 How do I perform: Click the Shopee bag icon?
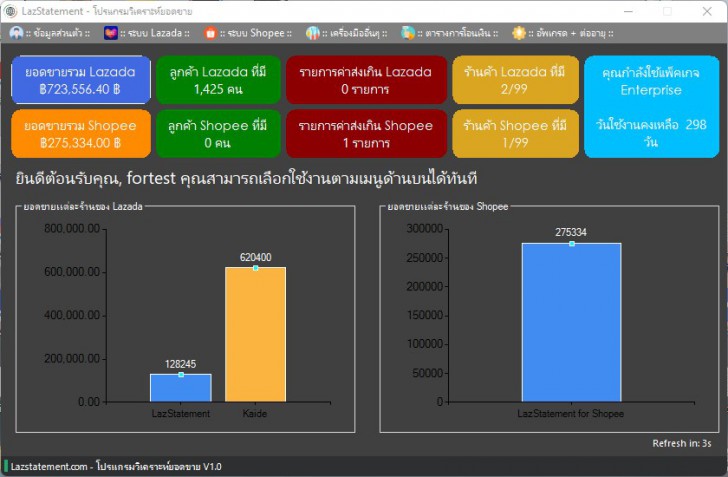[210, 33]
